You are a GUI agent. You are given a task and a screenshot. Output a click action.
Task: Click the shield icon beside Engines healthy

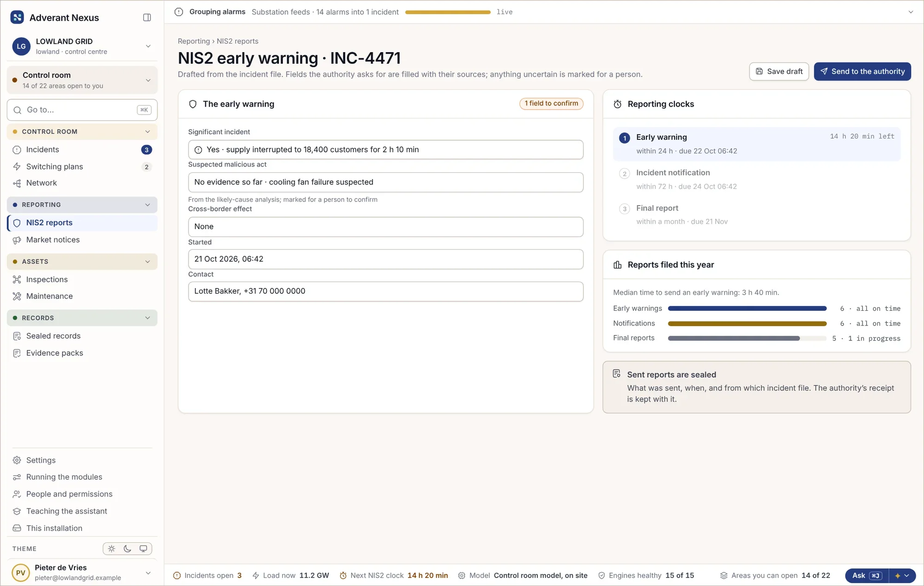point(602,575)
